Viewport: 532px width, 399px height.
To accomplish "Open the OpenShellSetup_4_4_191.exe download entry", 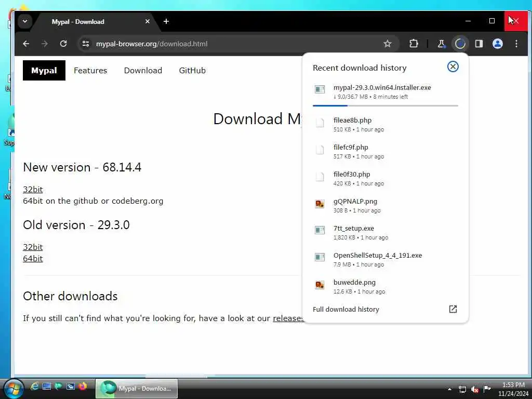I will [385, 260].
